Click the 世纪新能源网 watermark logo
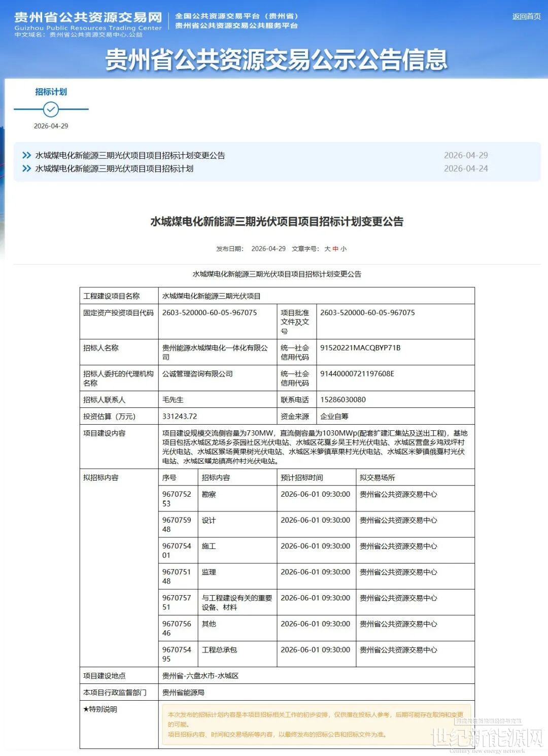Viewport: 548px width, 756px height. [486, 738]
